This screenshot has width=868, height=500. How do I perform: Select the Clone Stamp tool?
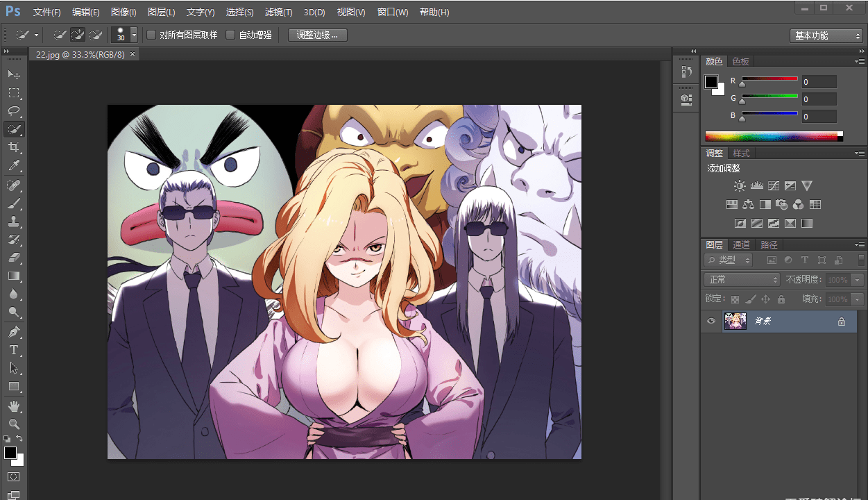[14, 222]
